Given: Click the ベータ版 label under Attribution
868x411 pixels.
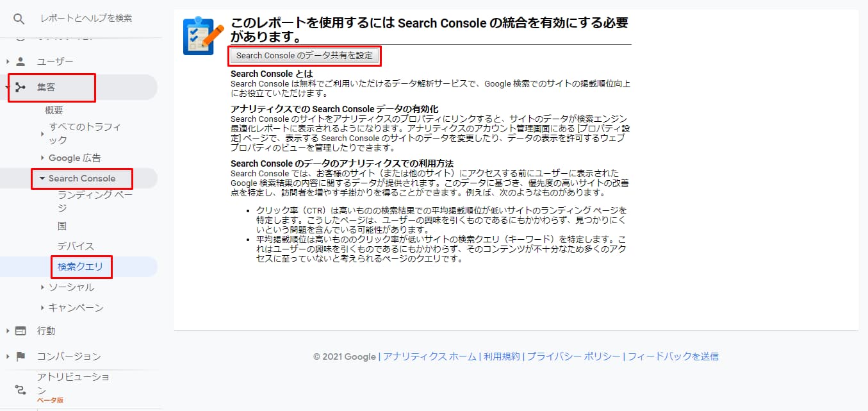Looking at the screenshot, I should 50,400.
